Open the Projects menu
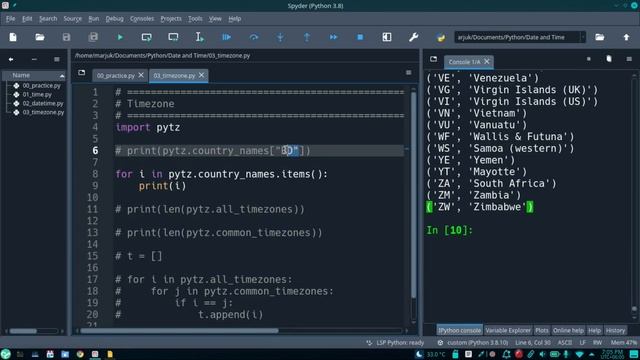 [x=171, y=19]
